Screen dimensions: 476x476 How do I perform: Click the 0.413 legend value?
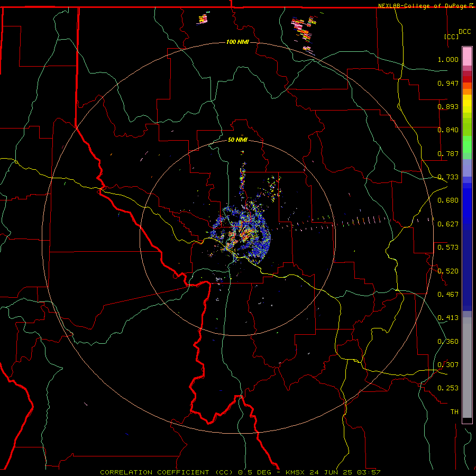click(448, 318)
